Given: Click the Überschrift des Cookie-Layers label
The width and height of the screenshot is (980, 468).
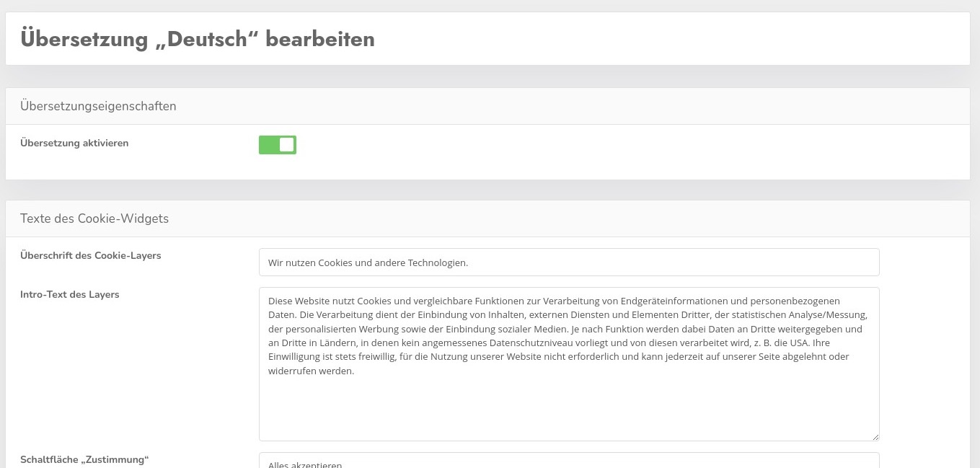Looking at the screenshot, I should pyautogui.click(x=90, y=255).
